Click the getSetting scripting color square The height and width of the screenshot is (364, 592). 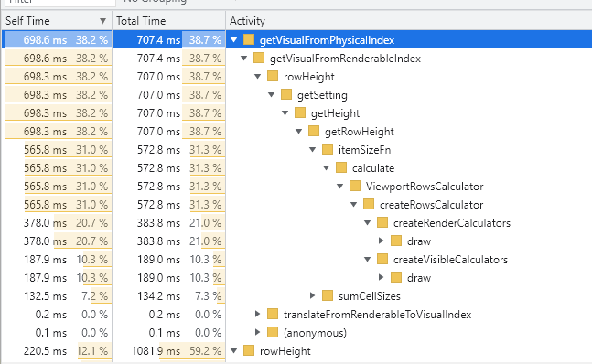coord(286,94)
